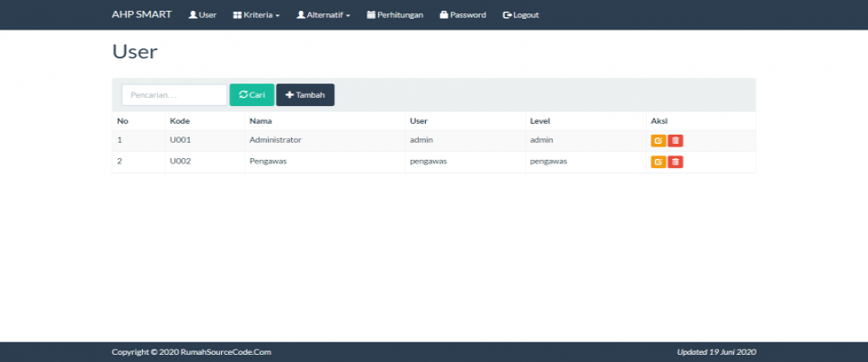Delete the Administrator user row
The height and width of the screenshot is (362, 868).
(x=676, y=141)
